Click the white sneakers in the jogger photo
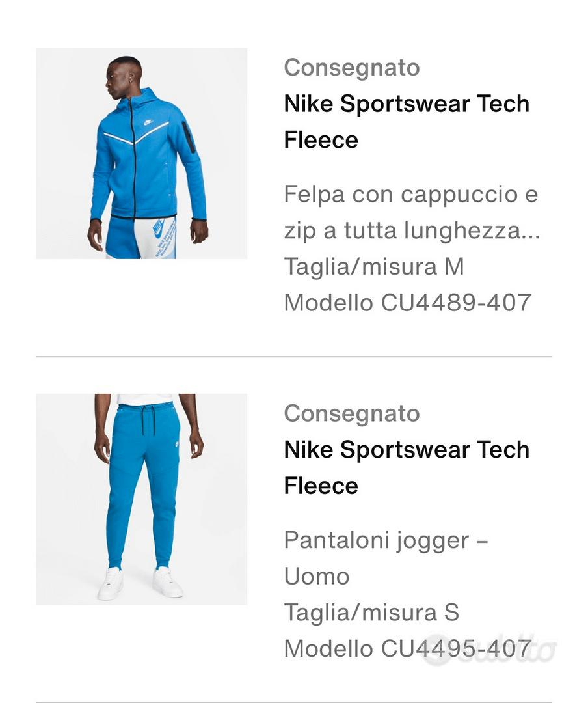 tap(111, 582)
